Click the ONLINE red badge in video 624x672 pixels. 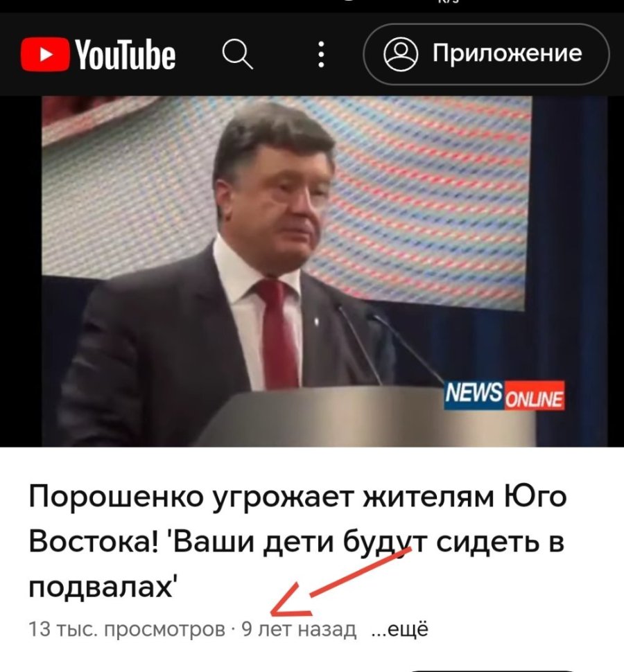pos(534,398)
